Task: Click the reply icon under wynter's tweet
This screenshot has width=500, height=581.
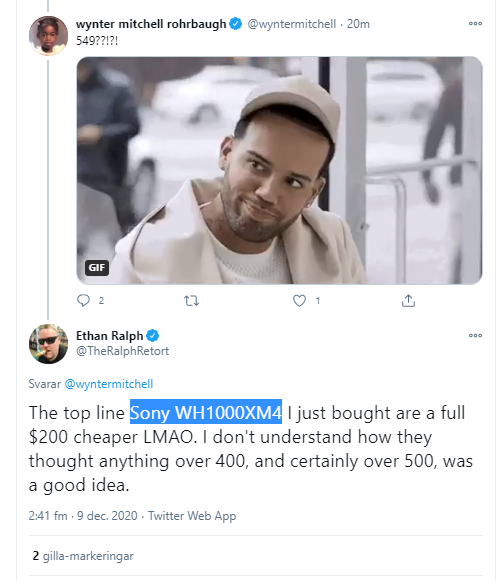Action: [x=83, y=300]
